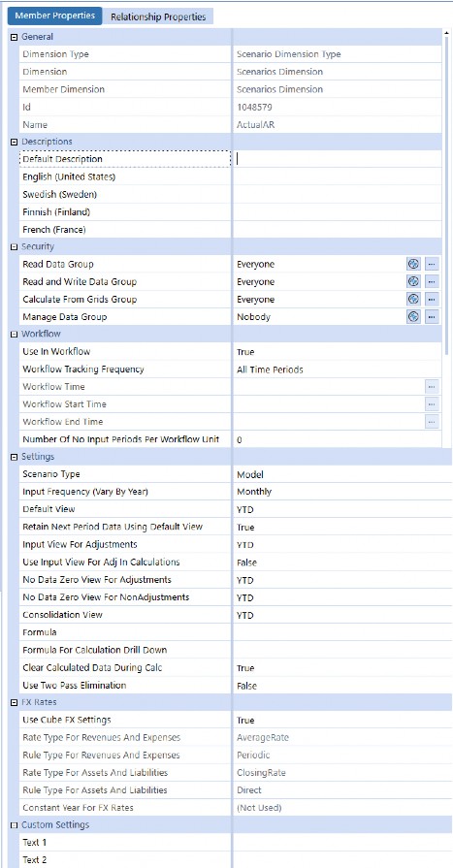Click AverageRate value for Revenues And Expenses
453x868 pixels.
pyautogui.click(x=263, y=737)
